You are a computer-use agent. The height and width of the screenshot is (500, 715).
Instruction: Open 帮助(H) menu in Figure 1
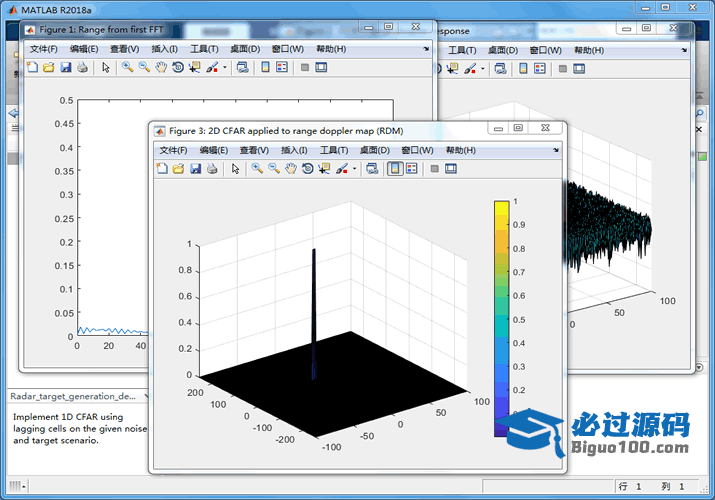(x=331, y=49)
